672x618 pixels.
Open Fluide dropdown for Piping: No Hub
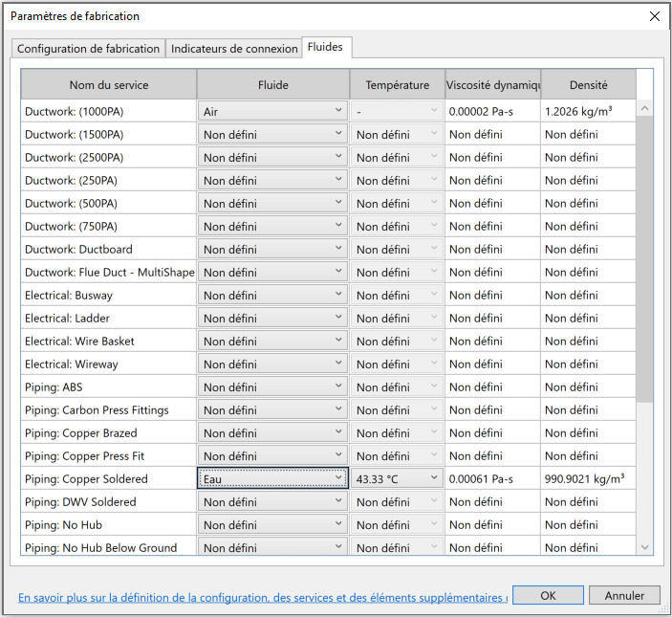[x=272, y=525]
